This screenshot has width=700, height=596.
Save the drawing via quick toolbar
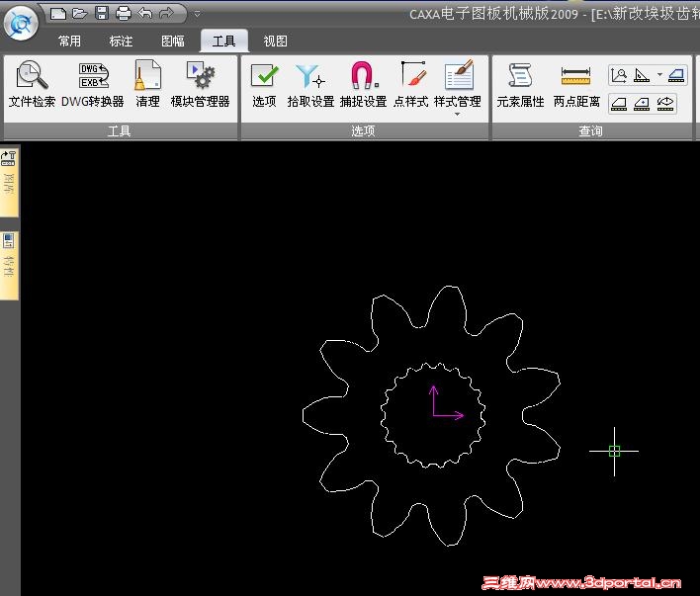click(102, 14)
